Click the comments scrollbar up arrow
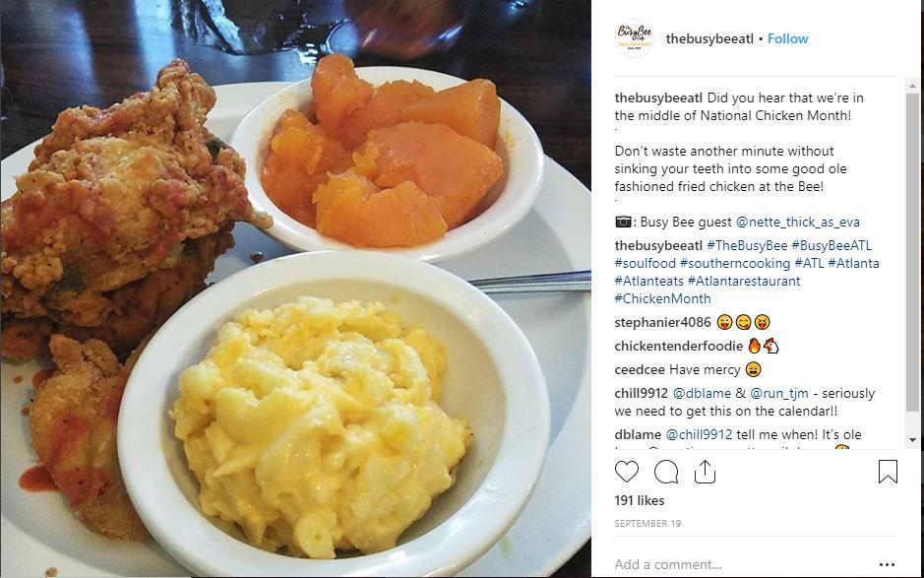 click(x=912, y=87)
